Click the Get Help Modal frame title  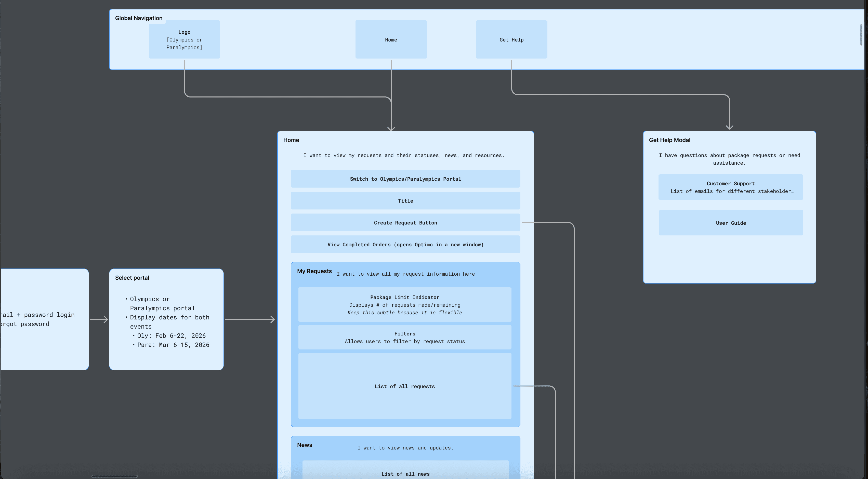tap(669, 140)
